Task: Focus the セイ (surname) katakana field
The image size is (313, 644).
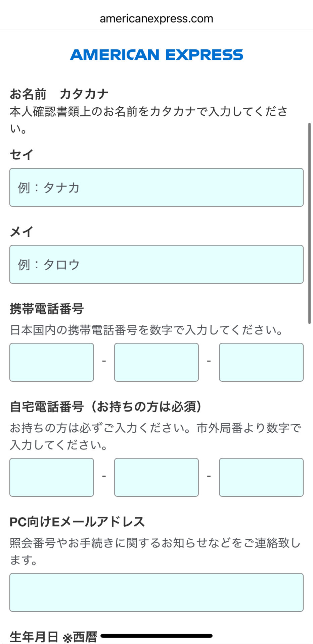Action: [x=156, y=187]
